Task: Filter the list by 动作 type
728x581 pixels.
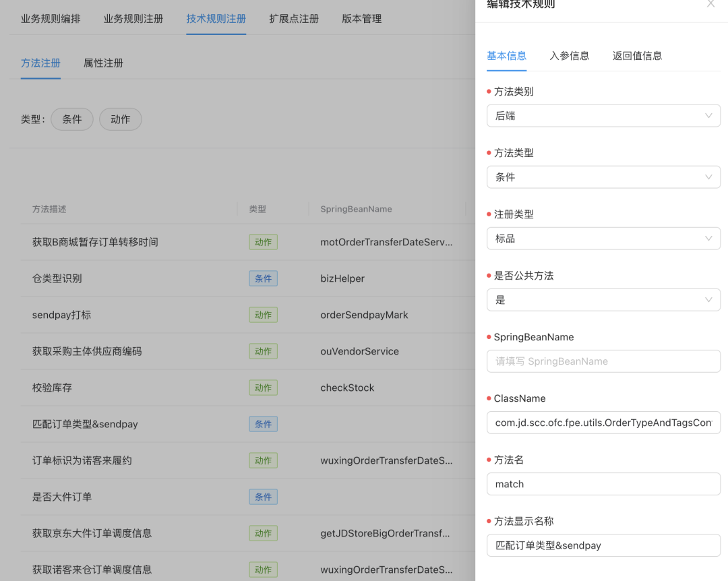Action: click(120, 119)
